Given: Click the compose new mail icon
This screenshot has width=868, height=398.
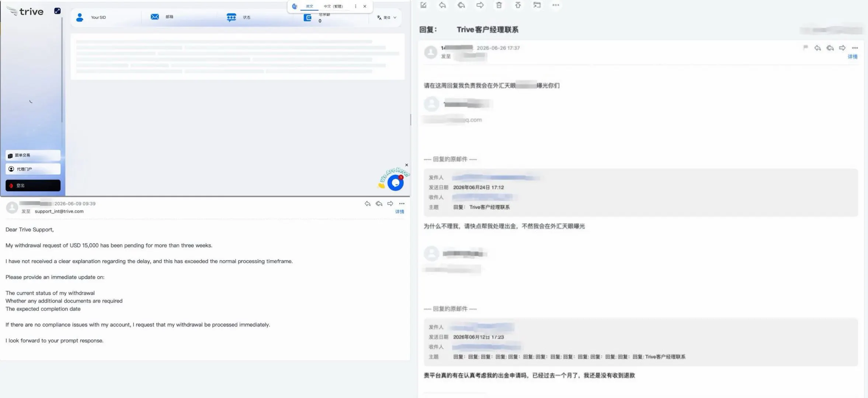Looking at the screenshot, I should [x=423, y=5].
